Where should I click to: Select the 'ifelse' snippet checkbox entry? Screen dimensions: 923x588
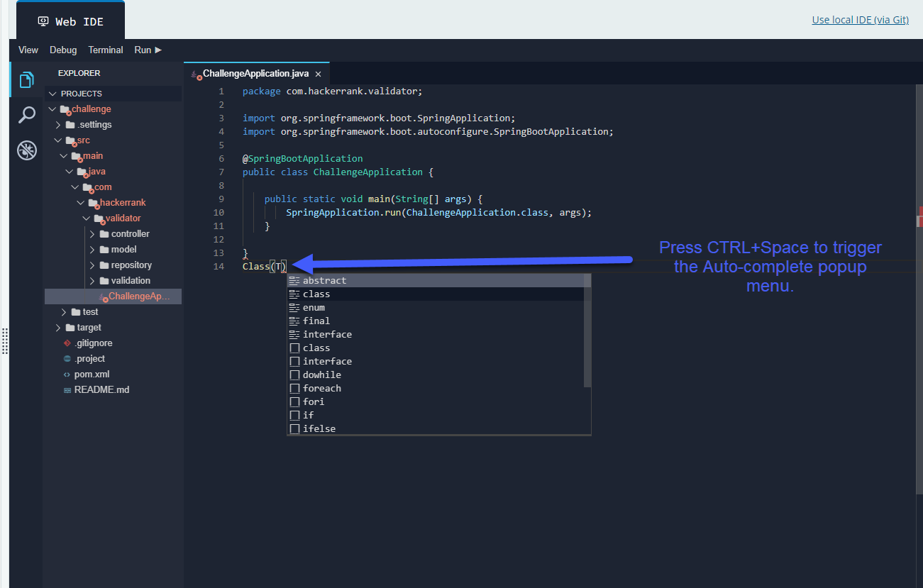coord(294,428)
